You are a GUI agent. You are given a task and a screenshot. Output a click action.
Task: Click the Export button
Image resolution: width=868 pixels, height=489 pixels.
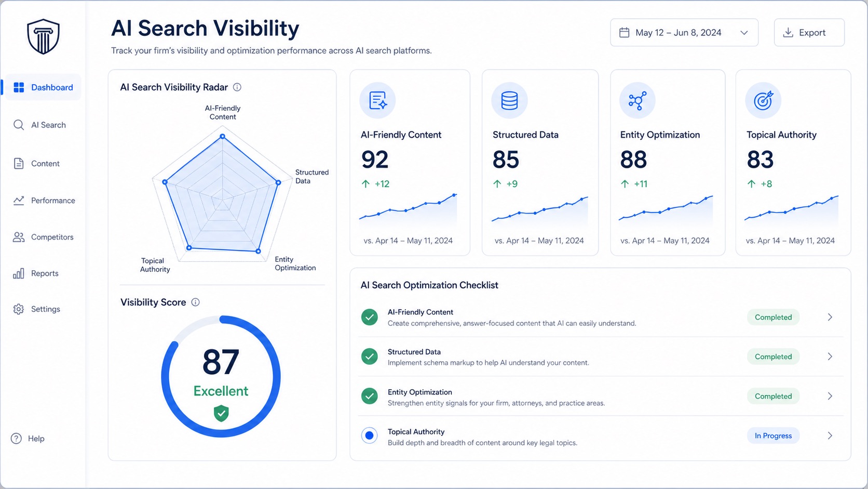pos(809,32)
